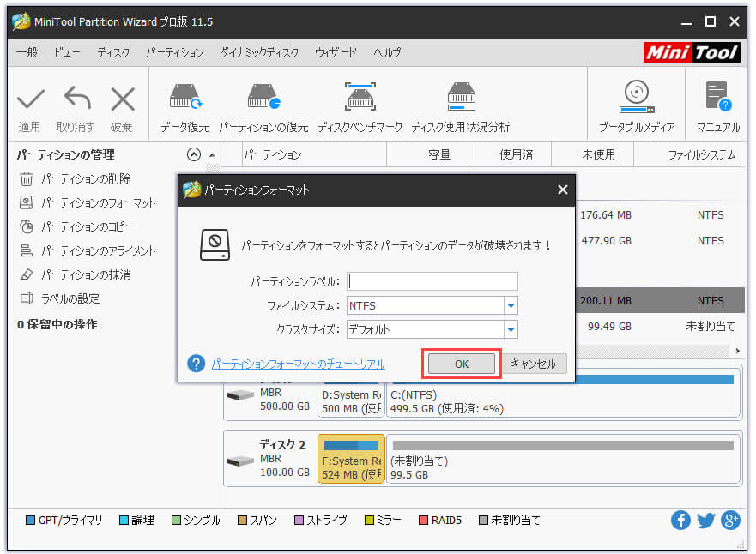Click the 適用 (Apply) checkmark icon
The height and width of the screenshot is (554, 756).
tap(30, 100)
